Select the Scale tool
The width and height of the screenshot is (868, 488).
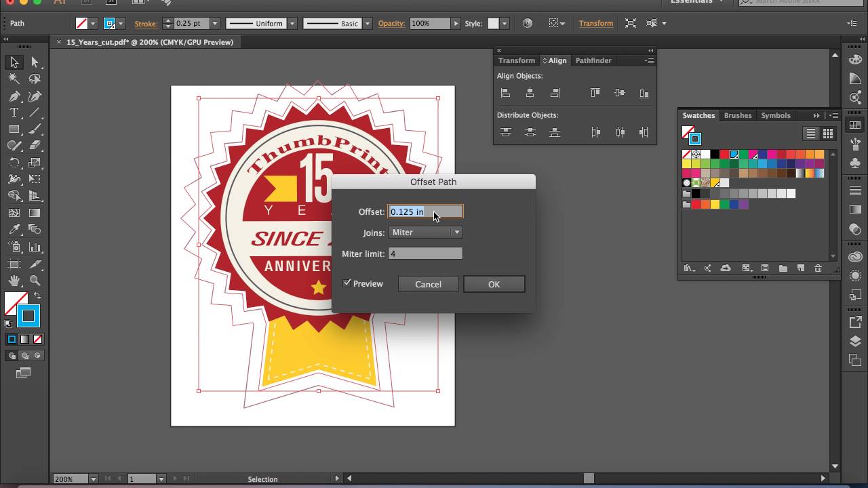click(35, 163)
